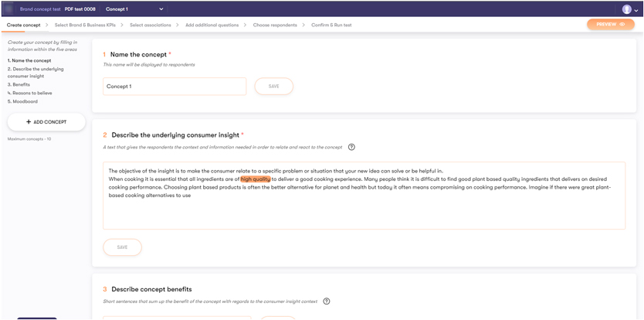The height and width of the screenshot is (320, 644).
Task: Click help icon beside concept benefits description
Action: [x=327, y=301]
